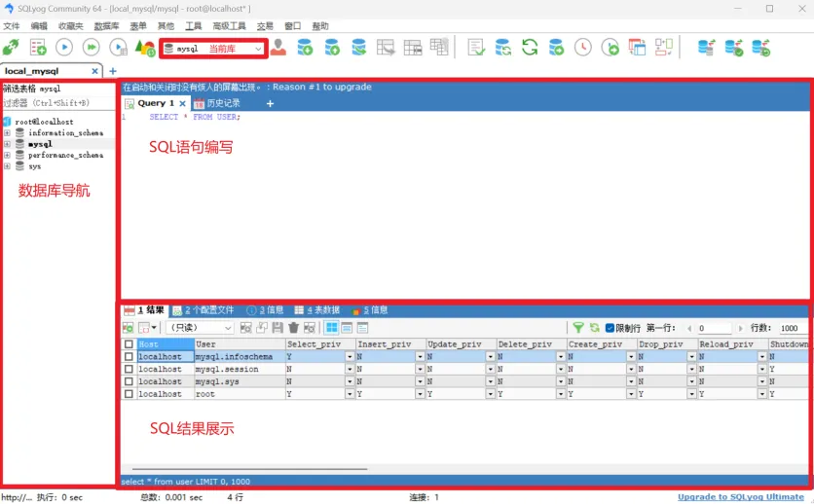This screenshot has width=814, height=504.
Task: Click Upgrade to SQLyog Ultimate link
Action: [x=741, y=497]
